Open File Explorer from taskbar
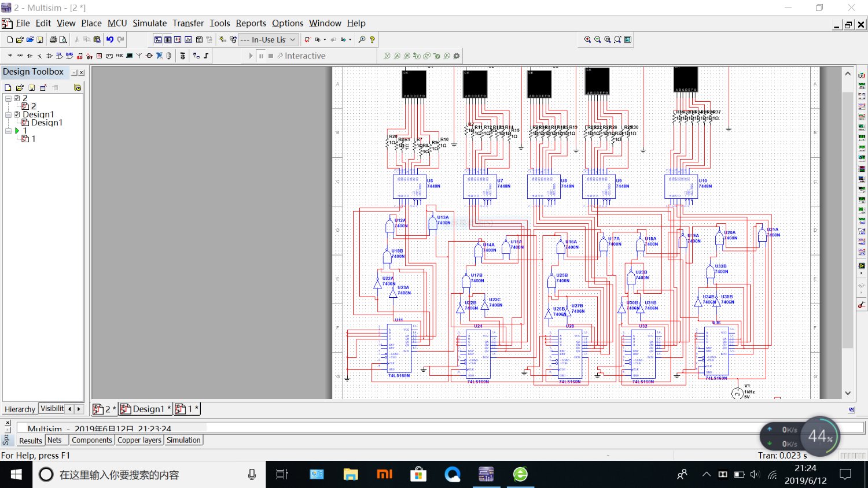 351,475
